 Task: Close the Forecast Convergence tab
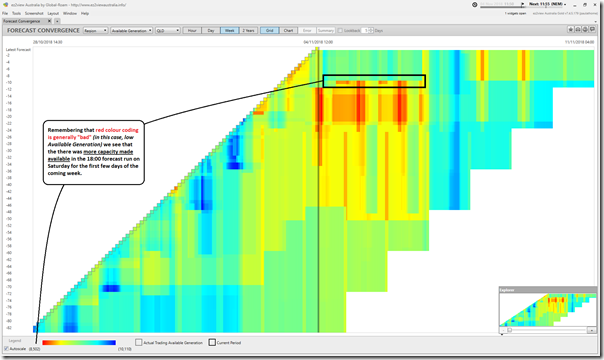click(x=49, y=21)
